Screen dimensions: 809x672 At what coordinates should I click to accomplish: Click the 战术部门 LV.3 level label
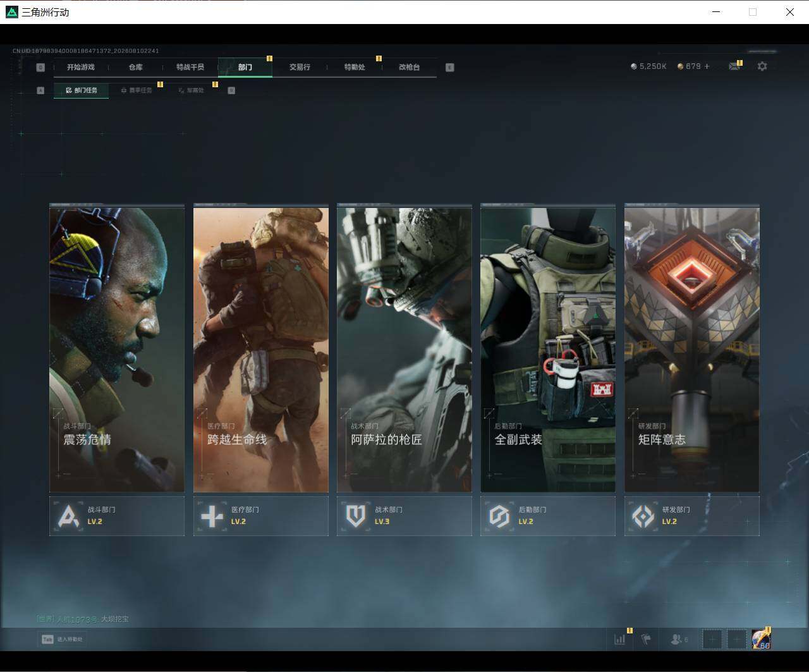382,522
